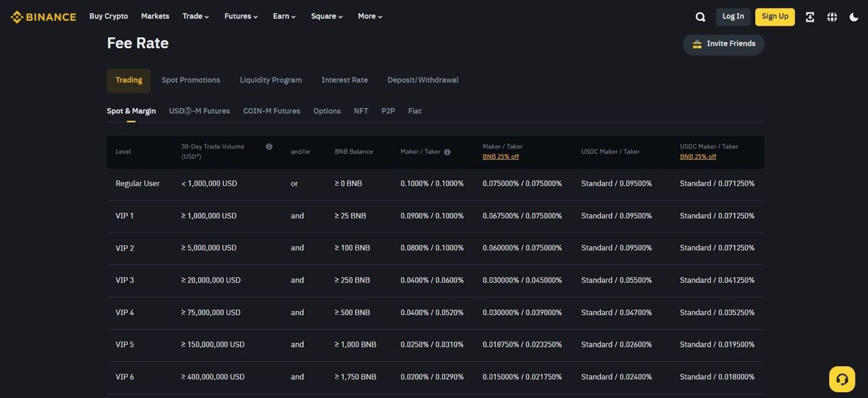The image size is (868, 398).
Task: Click info icon next to 30-Day Trade Volume
Action: (269, 146)
